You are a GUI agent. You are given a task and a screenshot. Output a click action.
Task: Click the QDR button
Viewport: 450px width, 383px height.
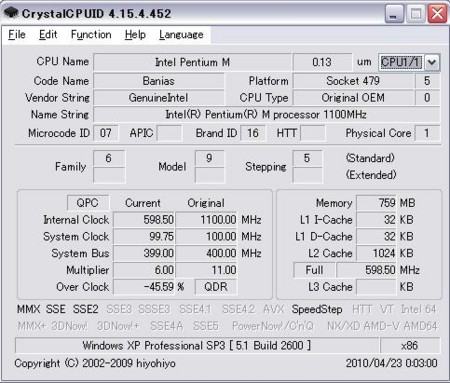pos(216,287)
